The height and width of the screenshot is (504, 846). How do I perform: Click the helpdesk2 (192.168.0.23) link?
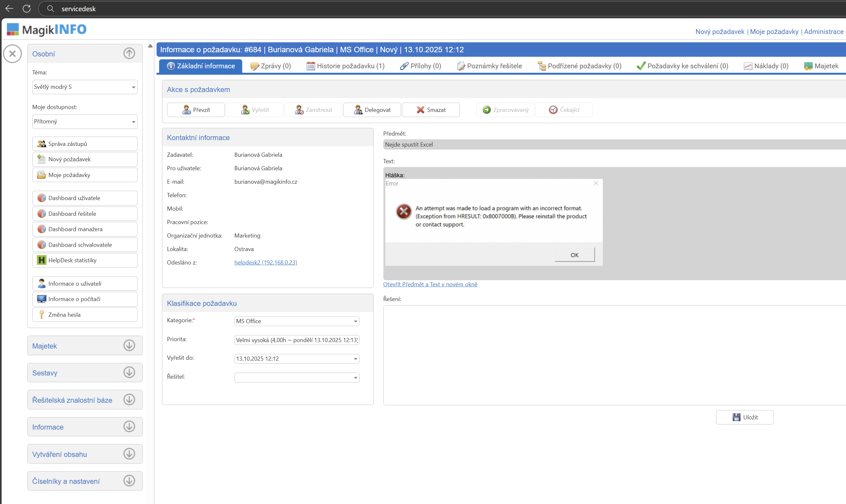click(265, 262)
